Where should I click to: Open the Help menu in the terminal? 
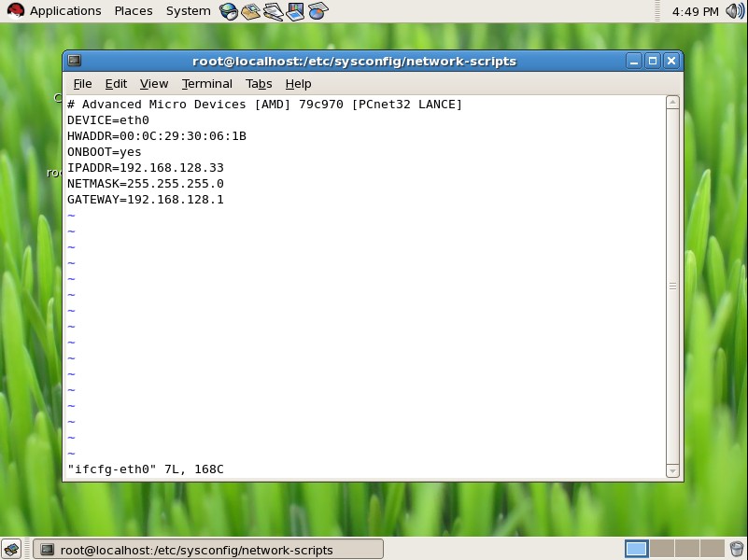[x=298, y=83]
